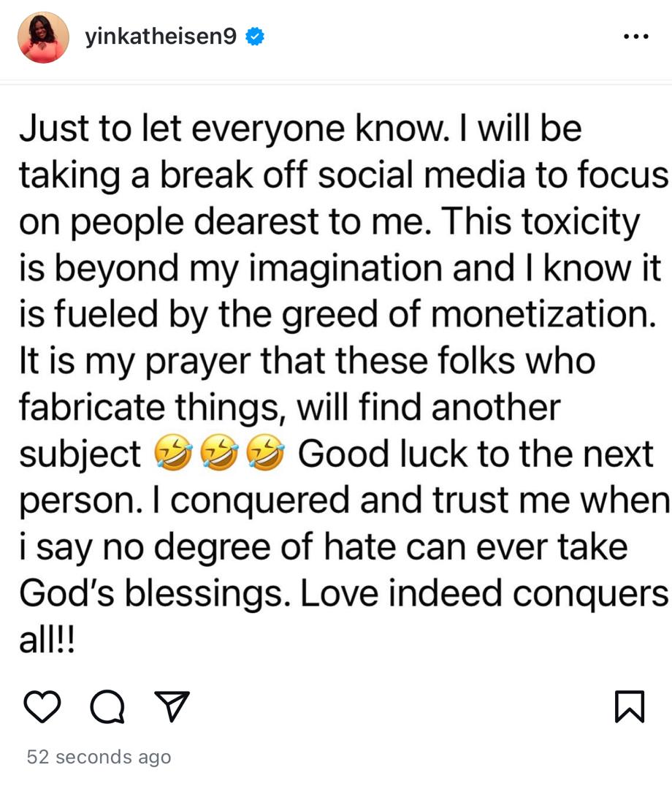Open the yinkatheisen9 profile picture
This screenshot has height=789, width=672.
(43, 37)
